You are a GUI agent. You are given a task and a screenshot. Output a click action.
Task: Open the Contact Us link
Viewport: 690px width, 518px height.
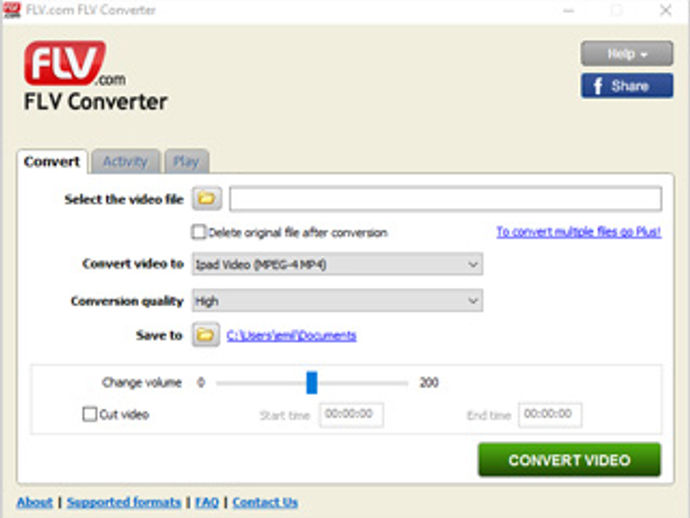coord(265,502)
